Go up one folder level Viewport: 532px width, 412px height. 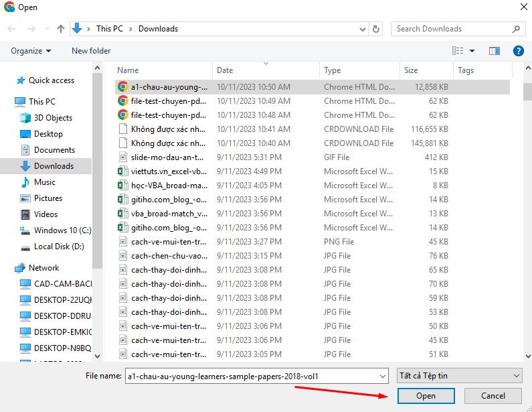point(61,29)
